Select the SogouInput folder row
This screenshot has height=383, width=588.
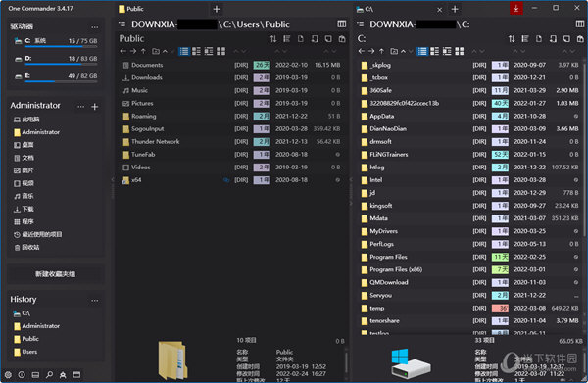pos(231,129)
